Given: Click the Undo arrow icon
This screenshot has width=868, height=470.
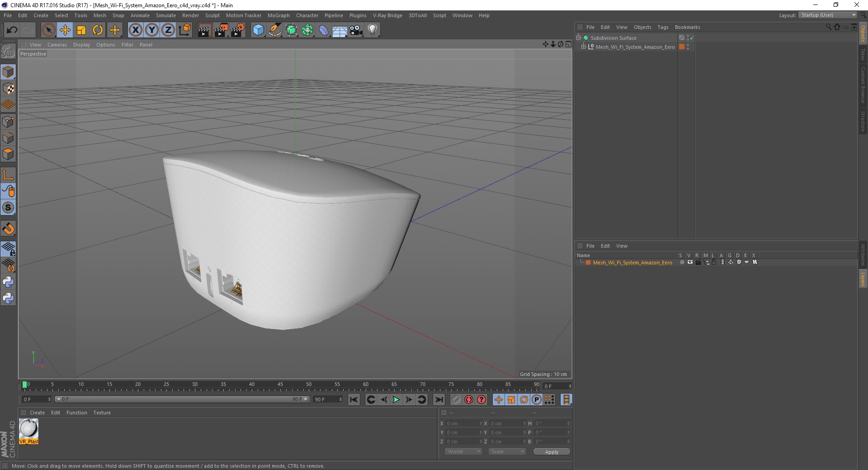Looking at the screenshot, I should 12,30.
